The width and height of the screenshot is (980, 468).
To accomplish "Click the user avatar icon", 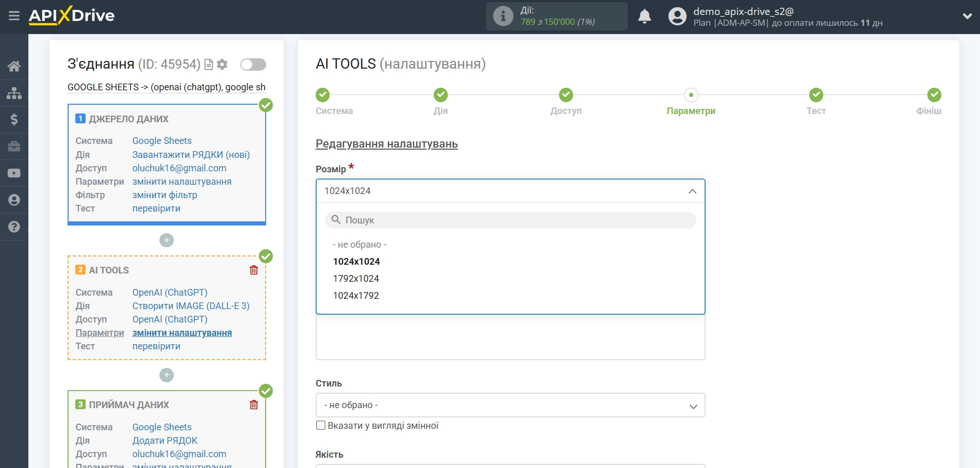I will [x=677, y=17].
